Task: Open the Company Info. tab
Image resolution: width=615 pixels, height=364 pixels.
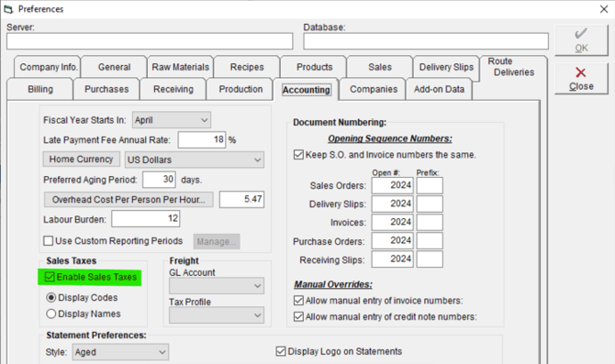Action: click(48, 67)
